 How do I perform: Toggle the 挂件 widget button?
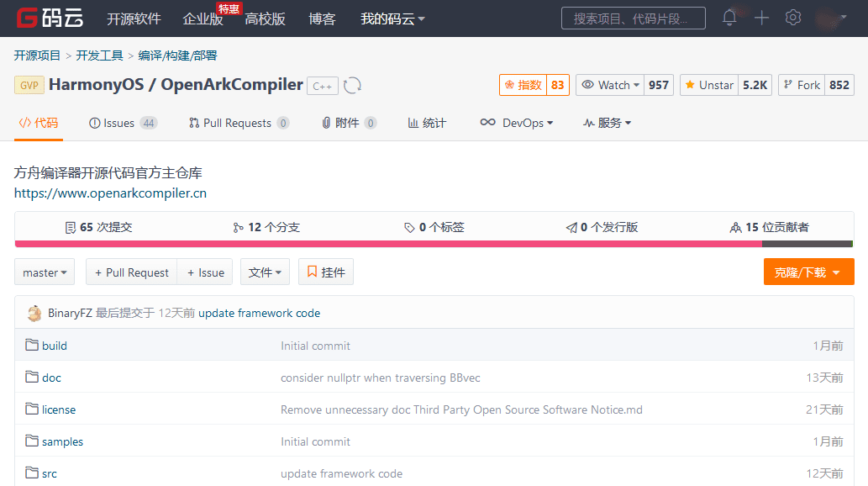pos(326,272)
